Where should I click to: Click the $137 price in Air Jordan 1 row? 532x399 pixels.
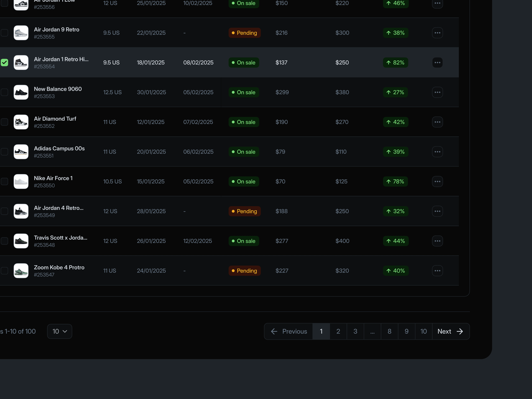pyautogui.click(x=281, y=62)
